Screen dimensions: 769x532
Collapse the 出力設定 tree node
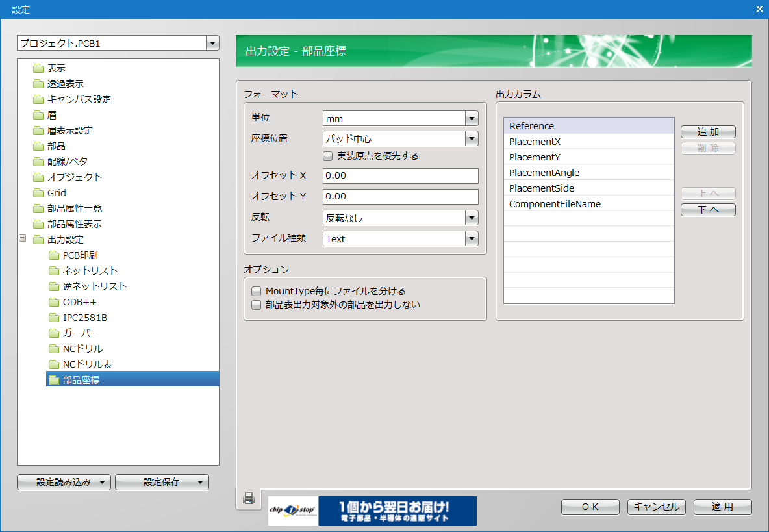(x=23, y=239)
